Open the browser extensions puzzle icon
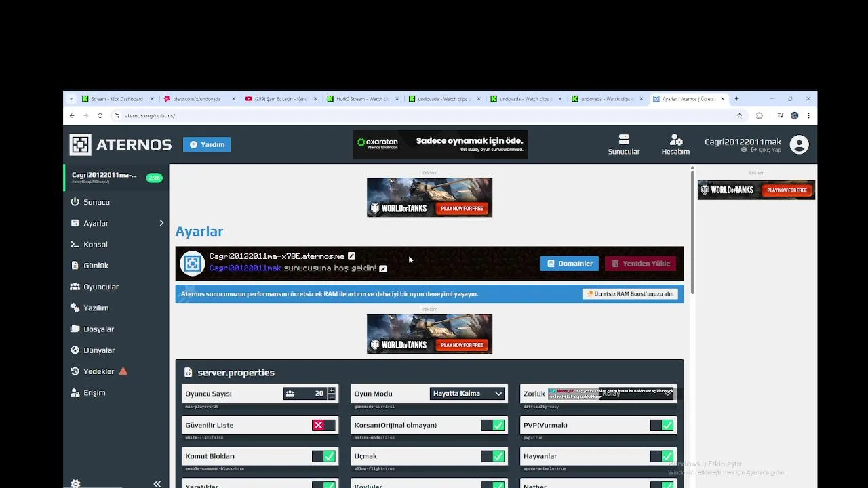The width and height of the screenshot is (868, 488). [x=759, y=115]
